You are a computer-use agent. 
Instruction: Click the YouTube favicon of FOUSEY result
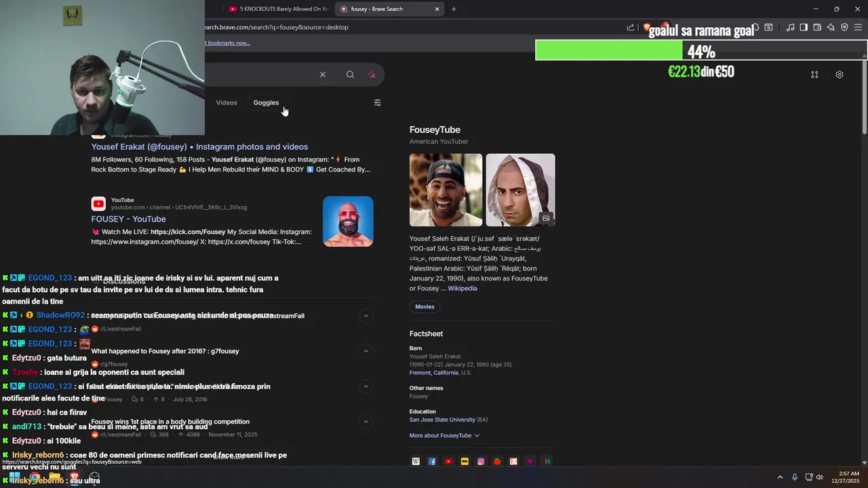[x=98, y=203]
